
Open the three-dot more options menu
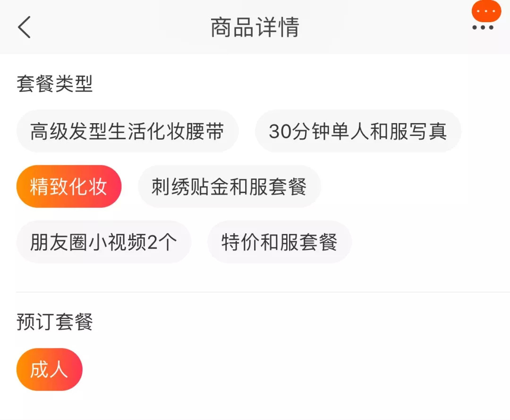(x=483, y=28)
